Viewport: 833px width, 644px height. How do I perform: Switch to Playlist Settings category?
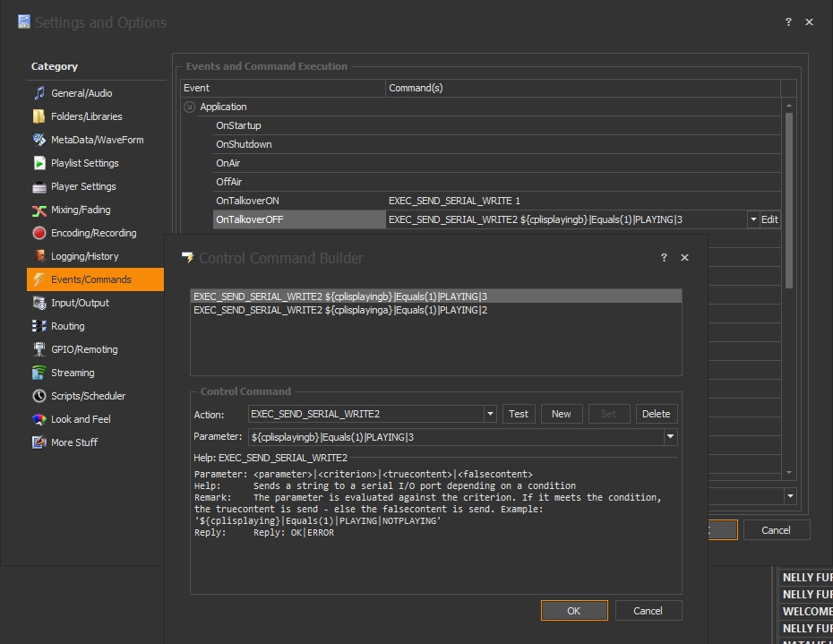pos(95,163)
